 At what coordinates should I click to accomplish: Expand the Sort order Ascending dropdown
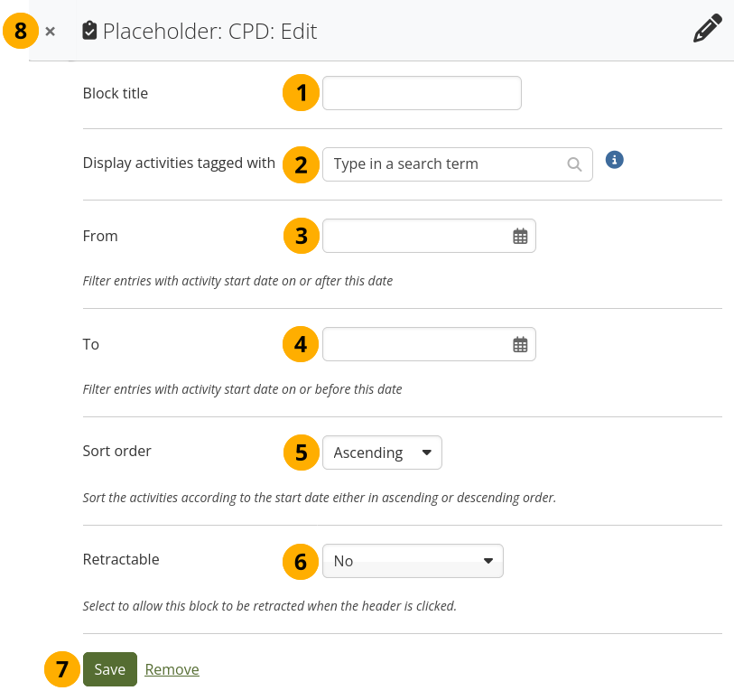click(382, 453)
